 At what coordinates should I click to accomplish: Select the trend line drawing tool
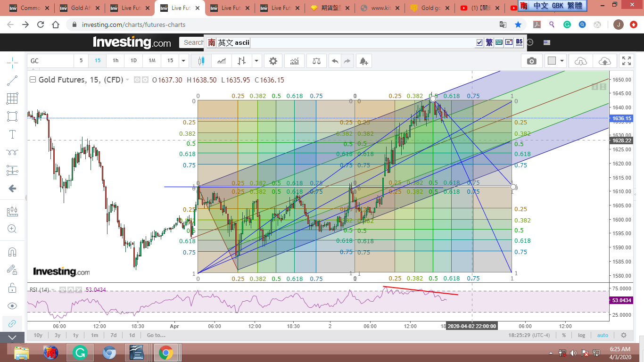click(12, 81)
